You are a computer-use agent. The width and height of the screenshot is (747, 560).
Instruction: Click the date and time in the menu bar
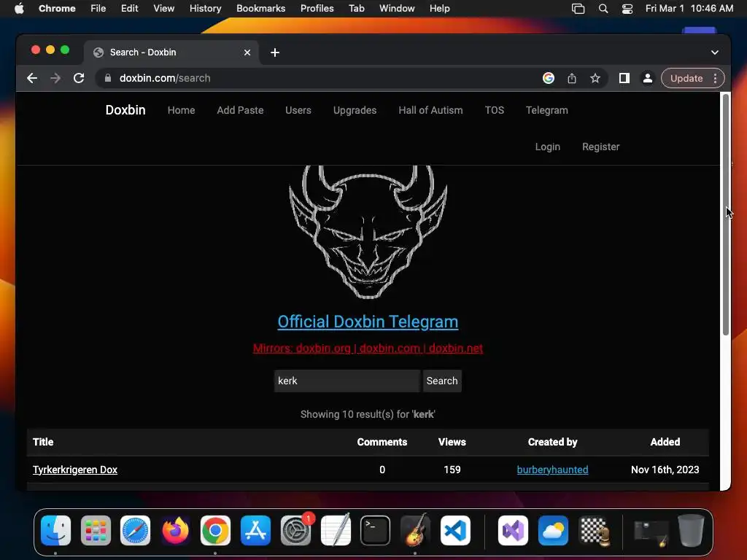coord(689,9)
